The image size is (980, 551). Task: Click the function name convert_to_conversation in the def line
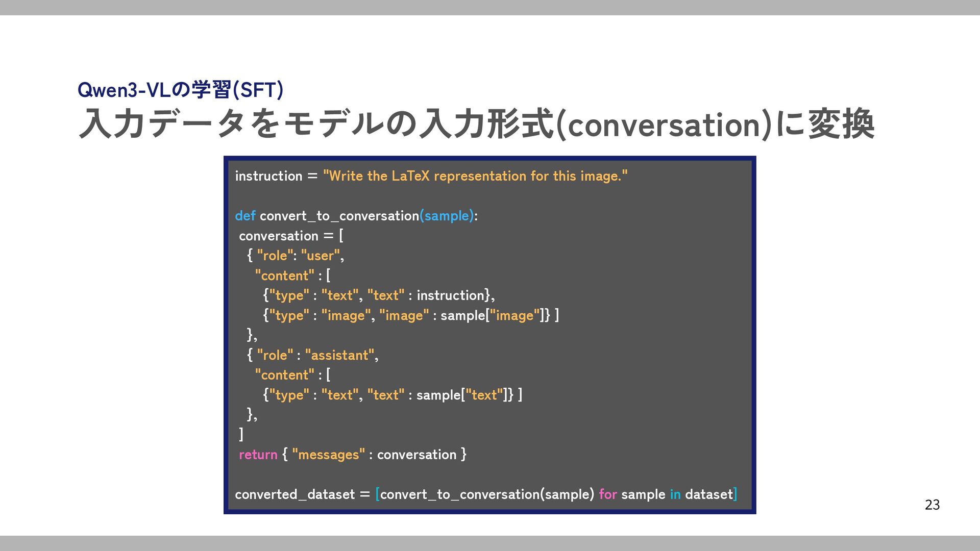[x=339, y=216]
